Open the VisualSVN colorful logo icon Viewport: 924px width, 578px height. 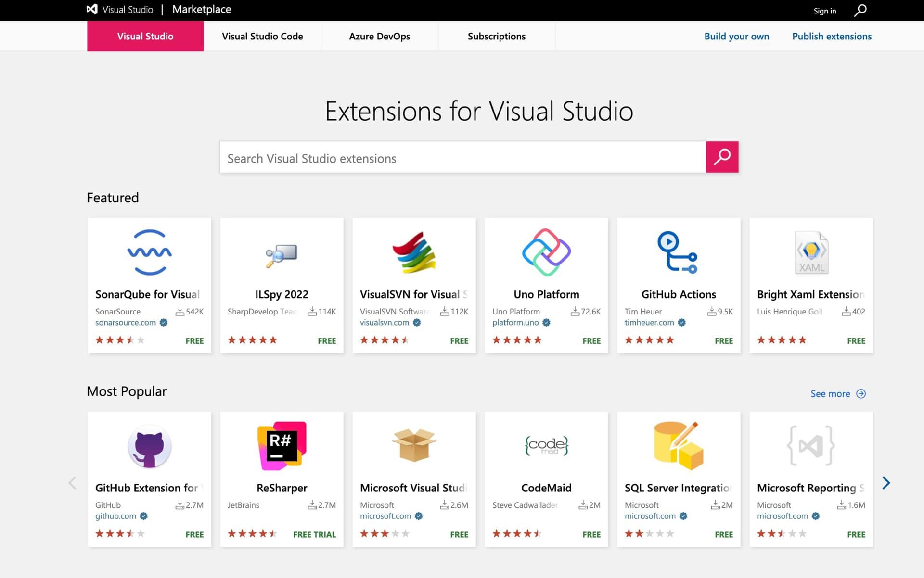(414, 252)
